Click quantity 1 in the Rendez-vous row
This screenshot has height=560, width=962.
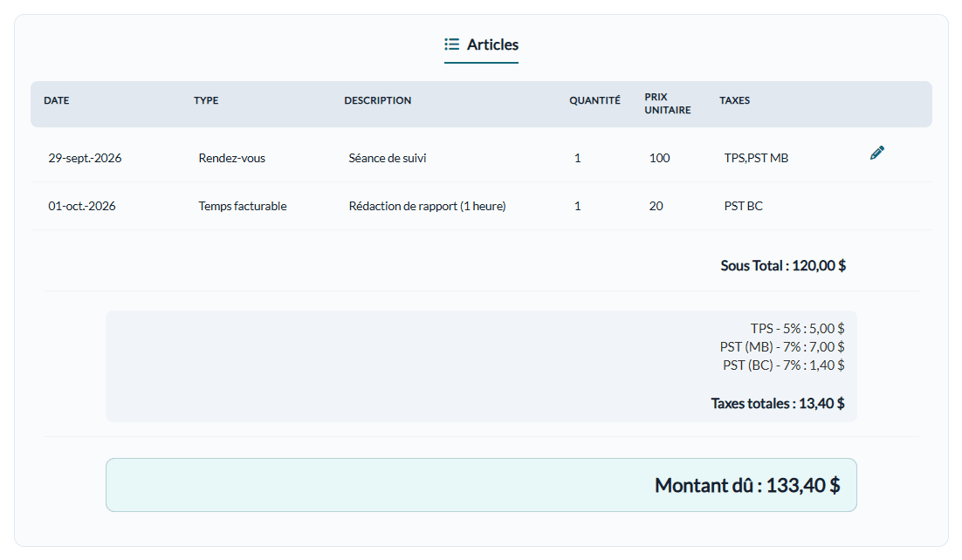tap(577, 158)
